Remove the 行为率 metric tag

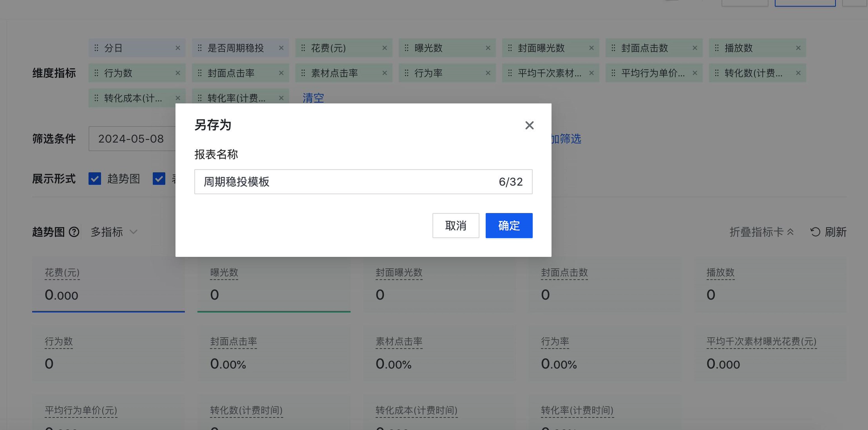pyautogui.click(x=488, y=73)
